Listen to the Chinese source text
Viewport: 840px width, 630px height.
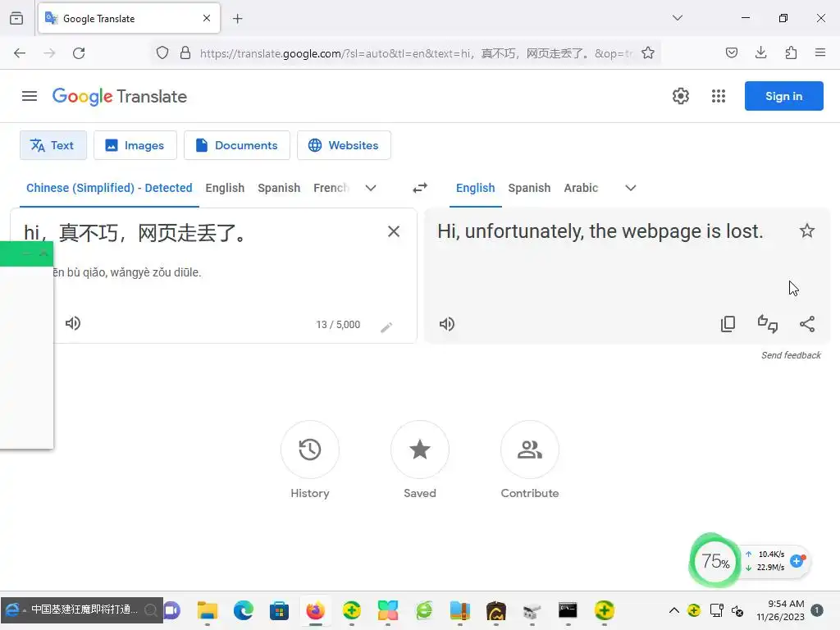tap(73, 323)
